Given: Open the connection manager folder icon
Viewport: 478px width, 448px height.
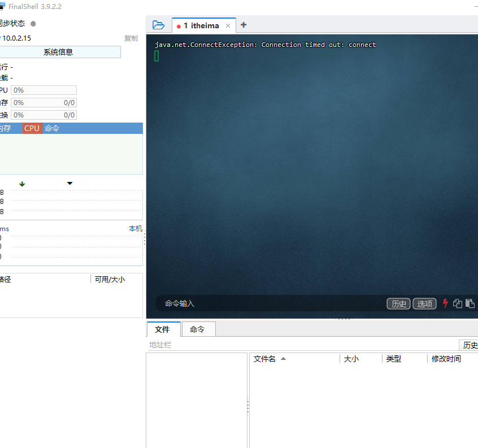Looking at the screenshot, I should pos(159,25).
